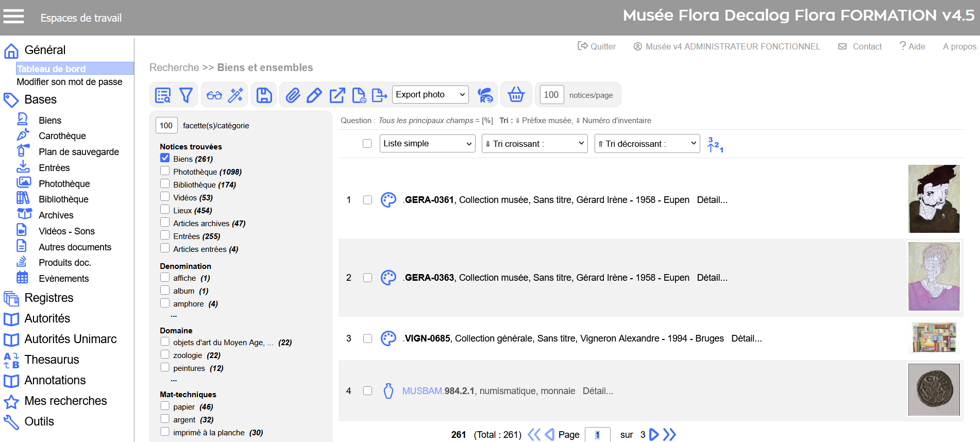The height and width of the screenshot is (442, 980).
Task: Click the Mes recherches star icon
Action: tap(11, 401)
